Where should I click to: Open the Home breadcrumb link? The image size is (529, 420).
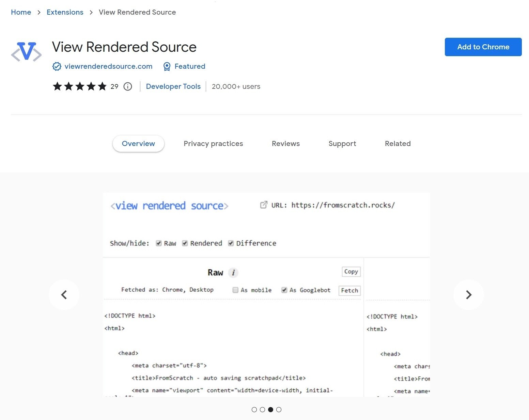click(x=21, y=12)
